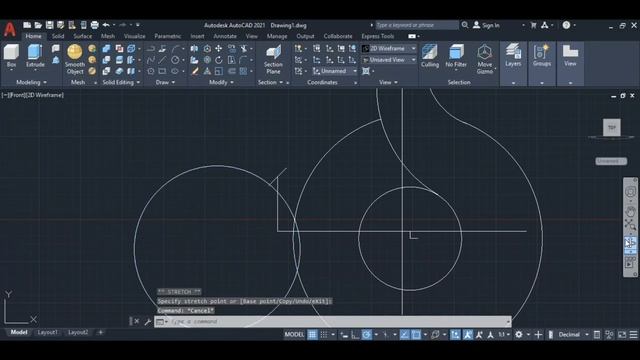
Task: Open the Unsaved View dropdown
Action: tap(389, 60)
